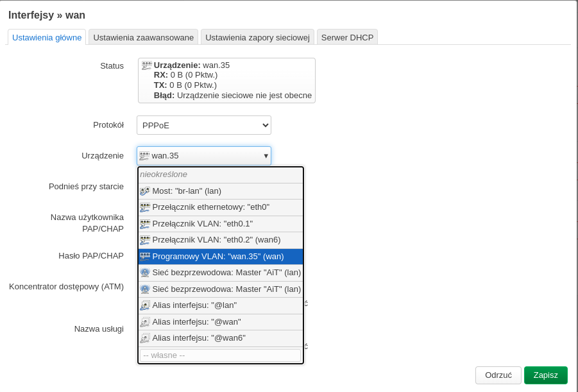The image size is (578, 392).
Task: Click the first wireless network "AiT" icon
Action: coord(145,273)
